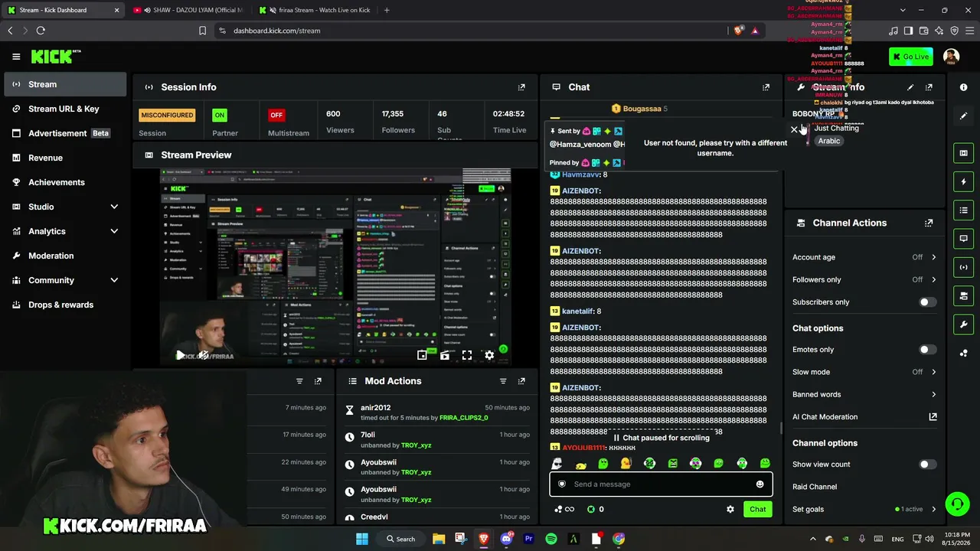Toggle Show view count switch
980x551 pixels.
[x=926, y=465]
